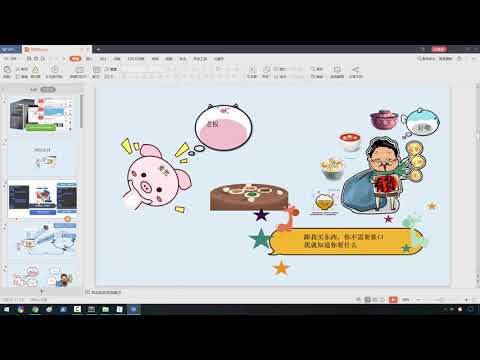Open the File (文件) menu

coord(10,59)
